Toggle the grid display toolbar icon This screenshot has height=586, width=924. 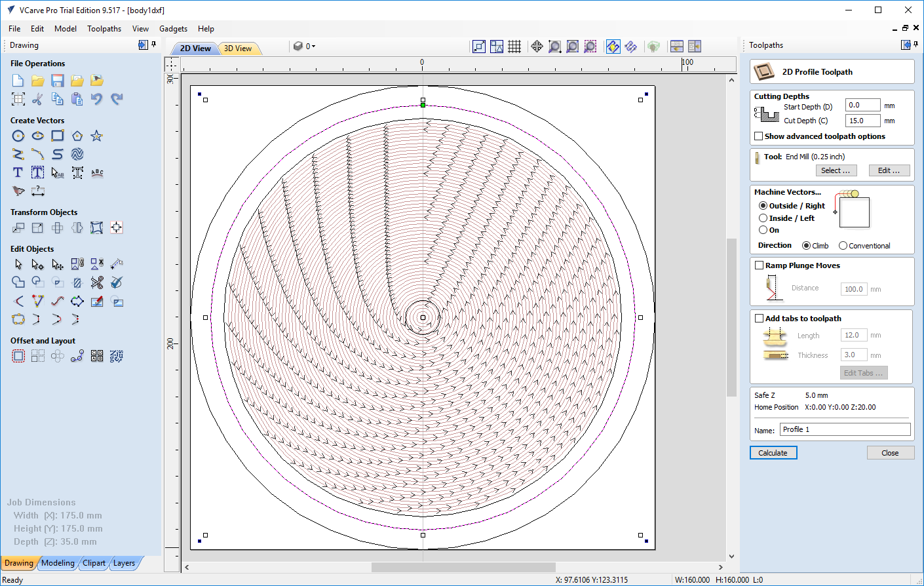[514, 47]
